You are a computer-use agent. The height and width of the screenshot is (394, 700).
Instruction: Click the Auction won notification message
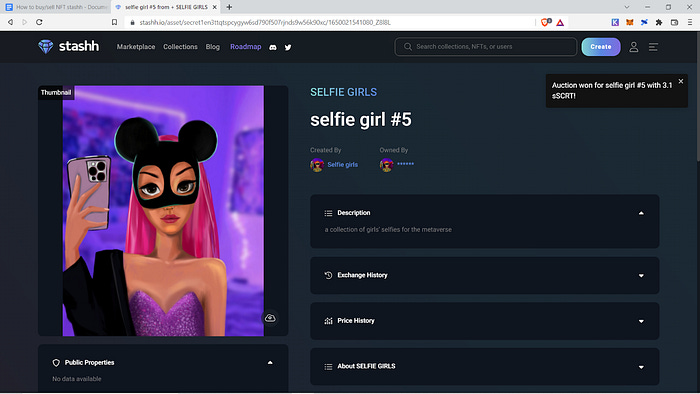click(x=612, y=91)
